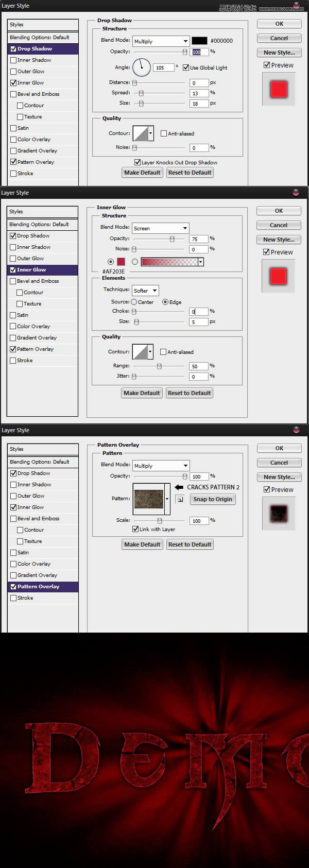The height and width of the screenshot is (868, 309).
Task: Select the gradient radio in Inner Glow
Action: coord(135,262)
